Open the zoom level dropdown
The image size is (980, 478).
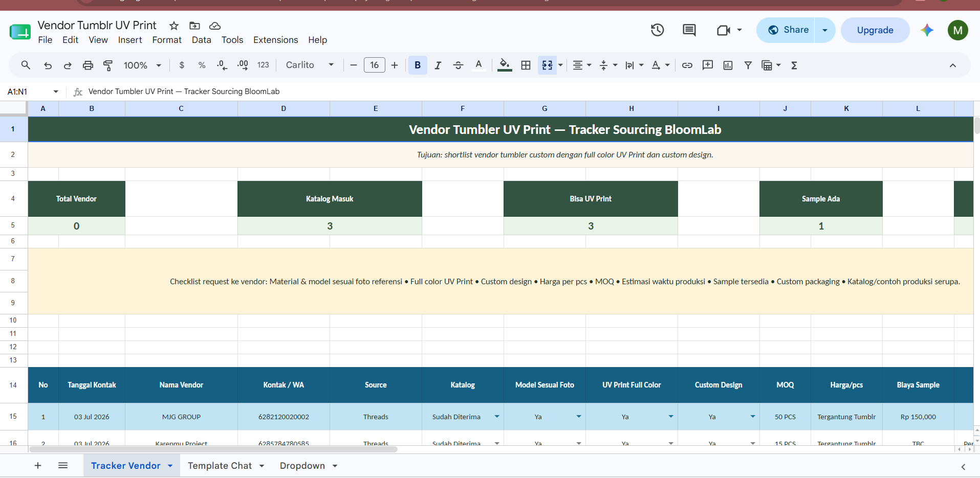[142, 65]
